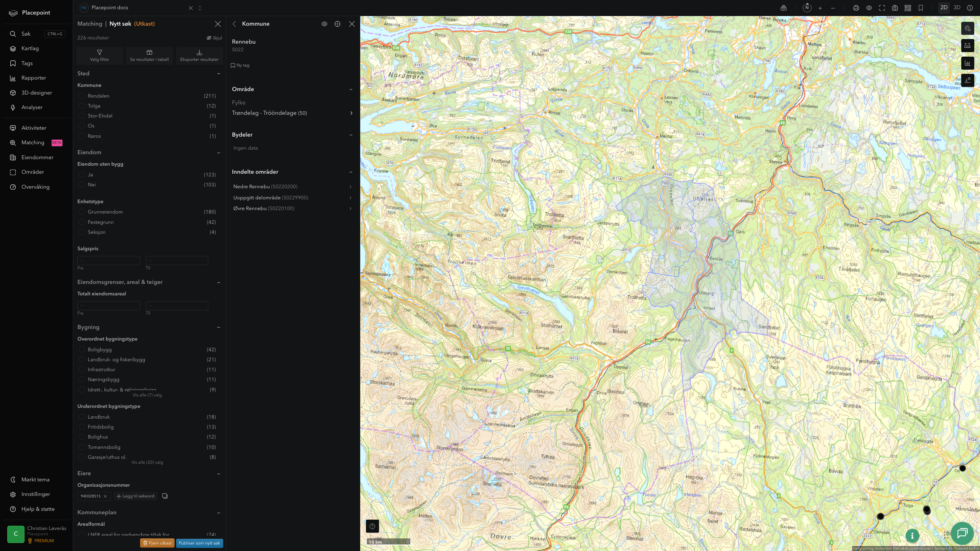
Task: Add Ny tag to Rennebu
Action: [240, 65]
